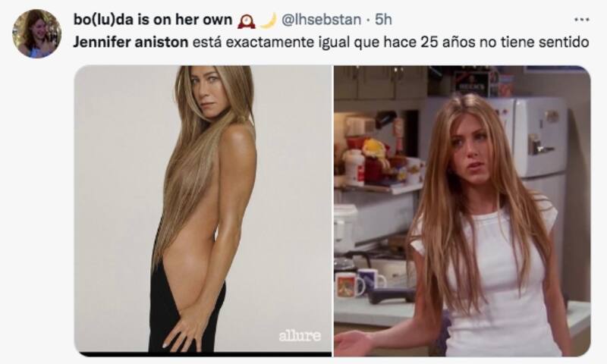607x364 pixels.
Task: Open the three-dot more options menu
Action: pyautogui.click(x=581, y=20)
